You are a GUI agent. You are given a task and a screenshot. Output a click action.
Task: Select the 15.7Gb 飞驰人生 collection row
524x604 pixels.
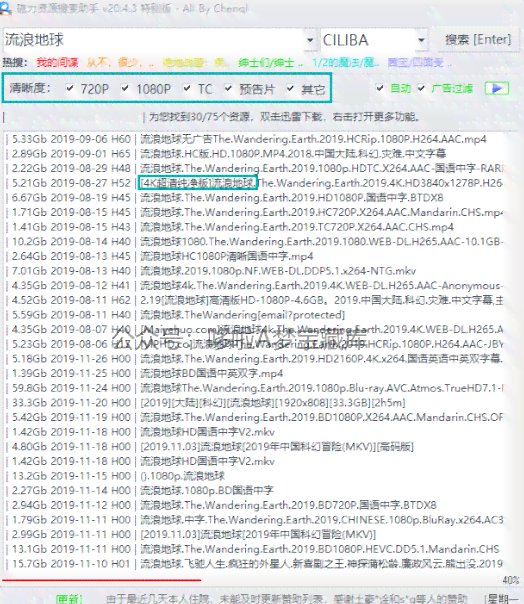click(254, 564)
